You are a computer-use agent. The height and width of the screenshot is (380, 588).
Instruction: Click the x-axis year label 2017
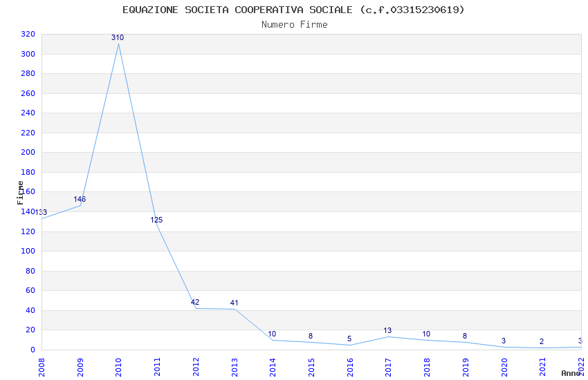(x=389, y=367)
